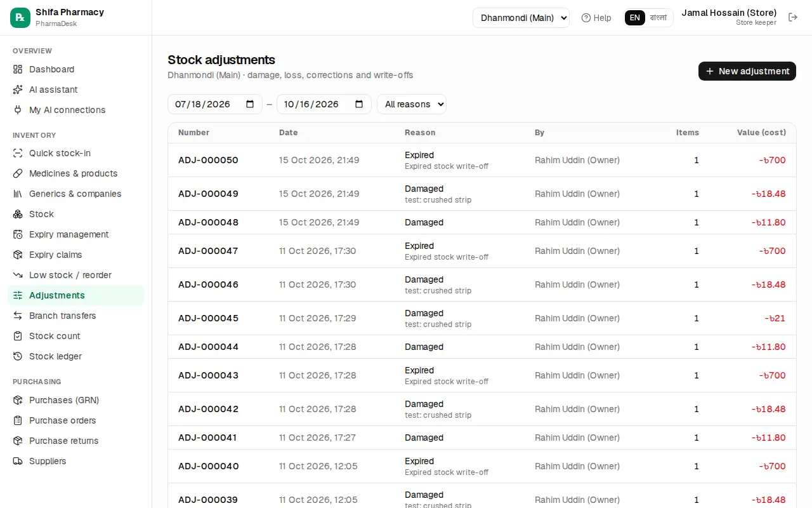The image size is (812, 508).
Task: Click the Branch transfers arrows icon
Action: coord(18,316)
